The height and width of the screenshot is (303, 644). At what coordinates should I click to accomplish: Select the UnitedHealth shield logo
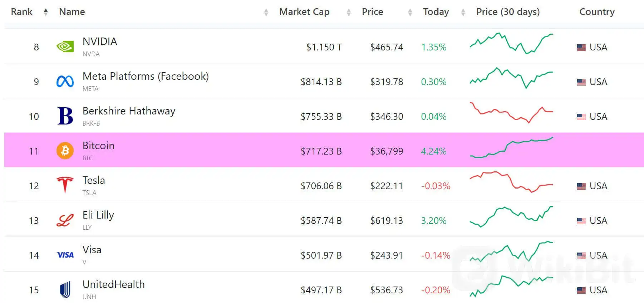pos(65,289)
